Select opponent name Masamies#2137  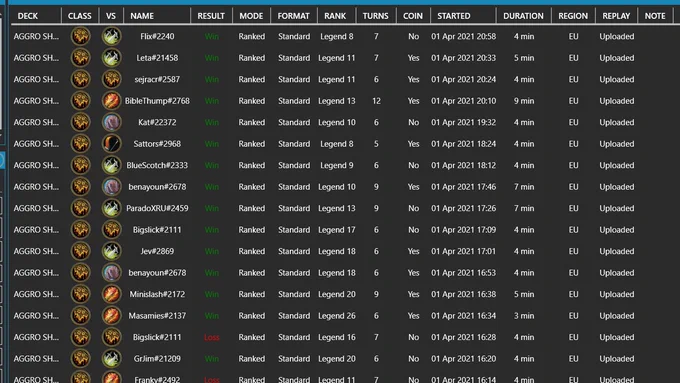[157, 316]
